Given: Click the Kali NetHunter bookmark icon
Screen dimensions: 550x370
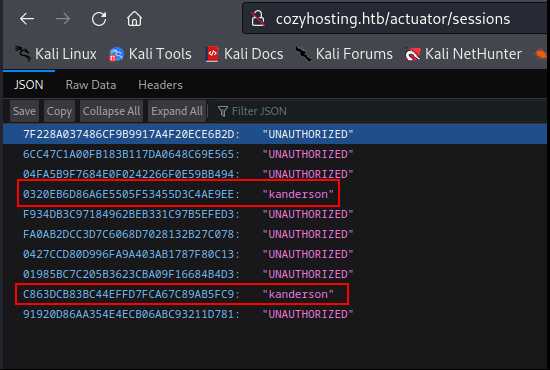Looking at the screenshot, I should [x=412, y=54].
